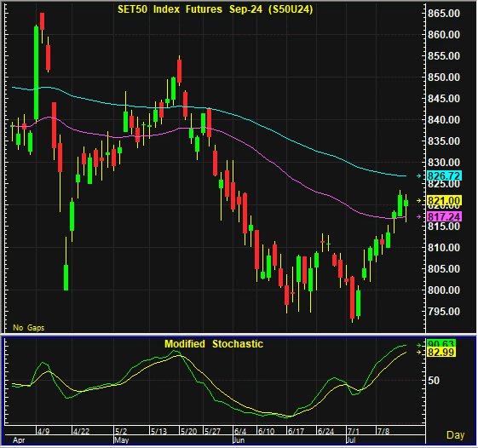Click the 800.00 price axis label

pos(444,290)
